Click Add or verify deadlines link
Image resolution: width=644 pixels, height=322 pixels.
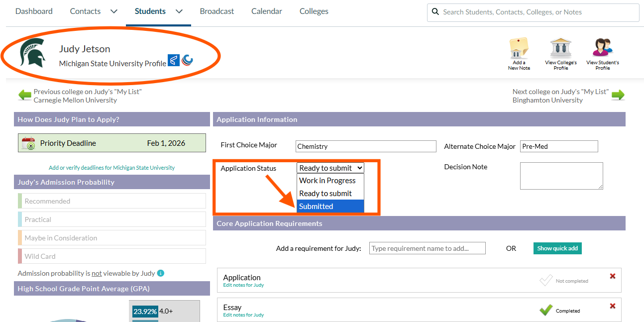(112, 168)
